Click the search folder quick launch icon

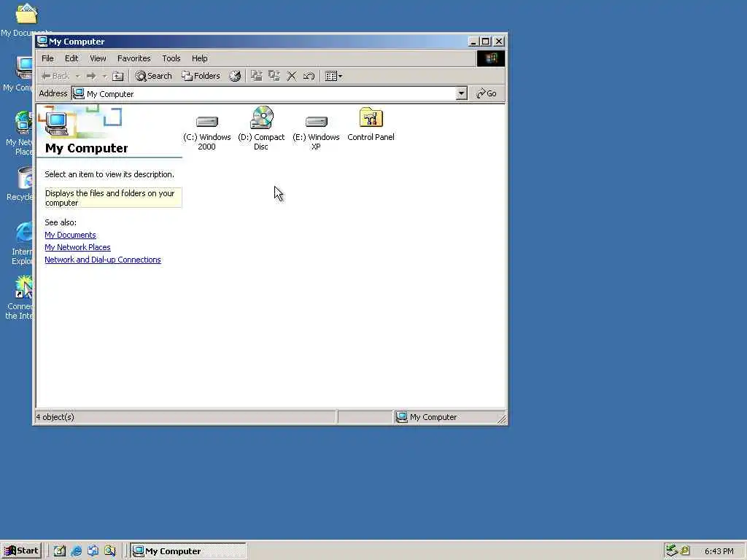pyautogui.click(x=110, y=551)
